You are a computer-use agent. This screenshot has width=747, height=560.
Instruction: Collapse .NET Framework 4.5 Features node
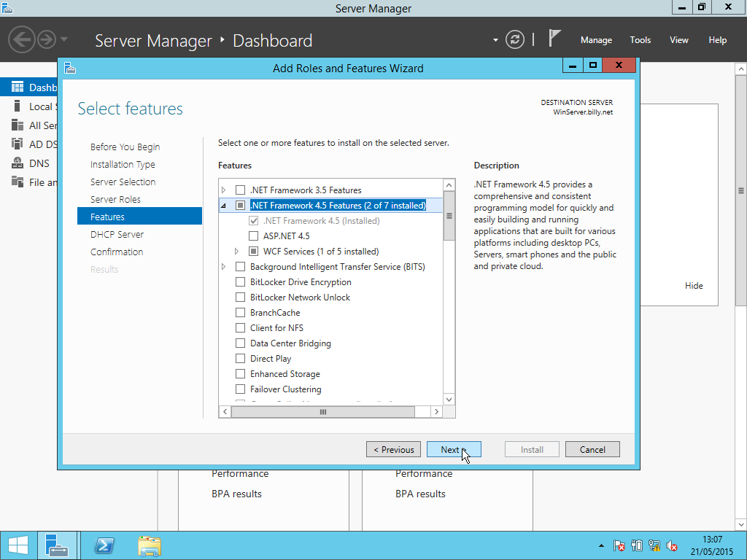coord(223,206)
